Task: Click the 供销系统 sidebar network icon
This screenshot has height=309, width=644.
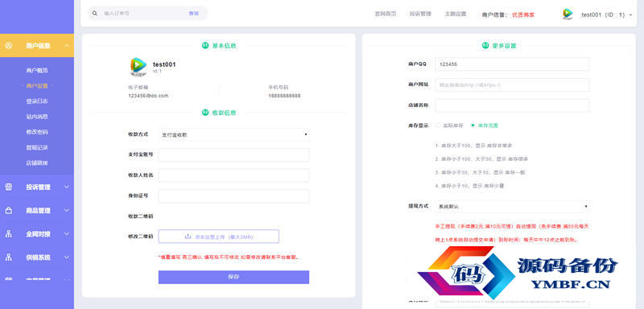Action: [x=9, y=257]
